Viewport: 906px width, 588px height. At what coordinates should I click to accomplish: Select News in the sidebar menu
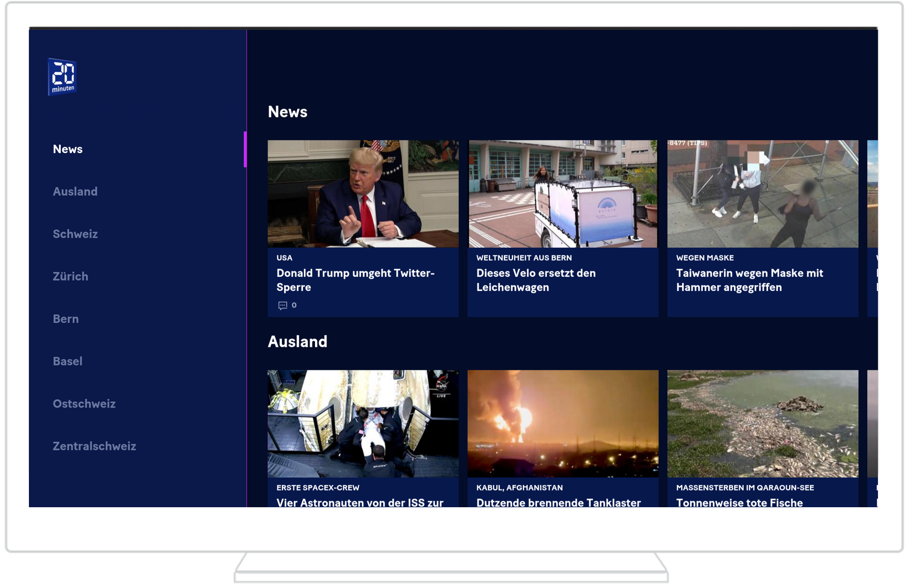pos(68,149)
